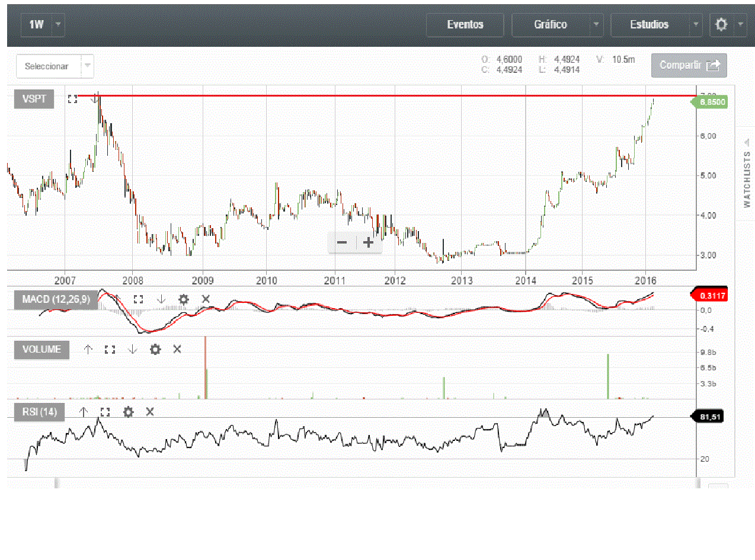Open RSI (14) settings gear
Screen dimensions: 755x560
coord(128,412)
